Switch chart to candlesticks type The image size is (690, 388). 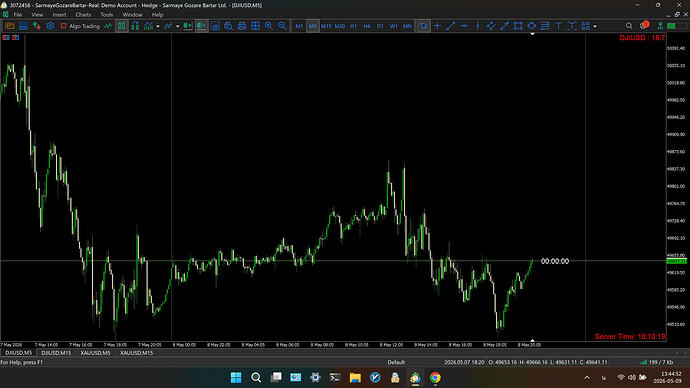point(135,26)
